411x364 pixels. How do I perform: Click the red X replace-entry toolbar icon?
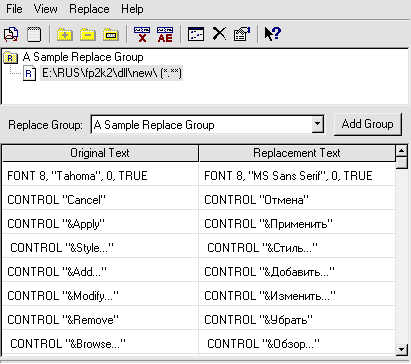[142, 34]
